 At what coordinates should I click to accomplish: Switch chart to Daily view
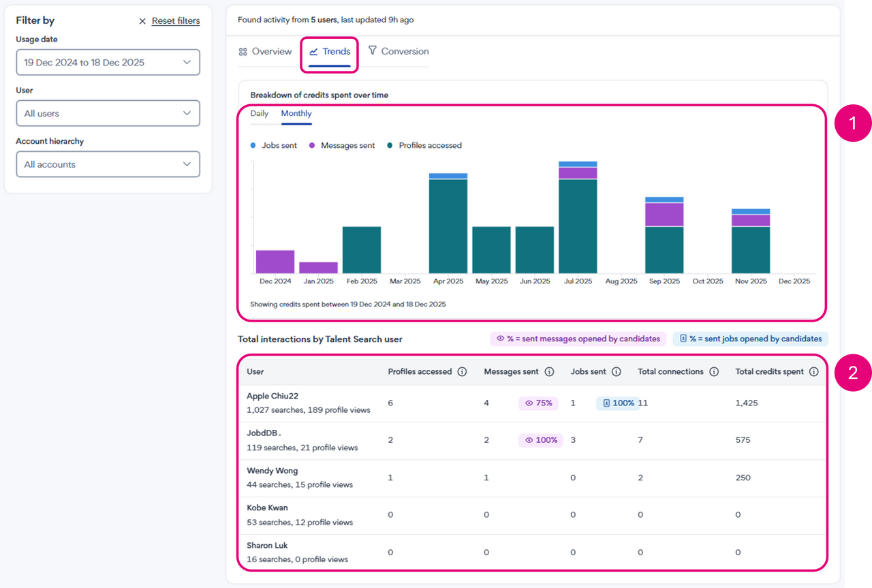click(260, 114)
